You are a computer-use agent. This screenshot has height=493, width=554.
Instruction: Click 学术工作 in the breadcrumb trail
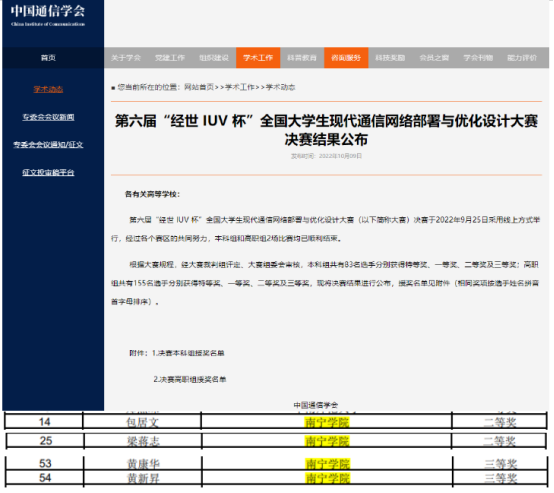(240, 87)
